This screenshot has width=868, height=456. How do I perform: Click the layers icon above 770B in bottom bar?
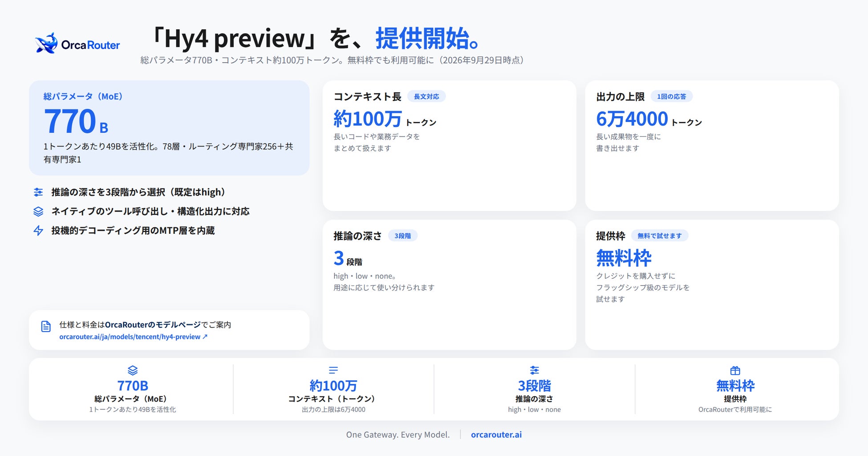[x=133, y=370]
